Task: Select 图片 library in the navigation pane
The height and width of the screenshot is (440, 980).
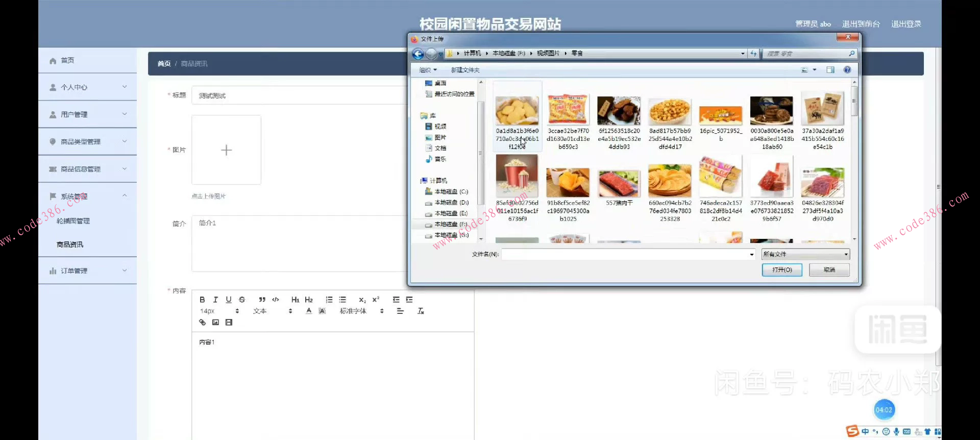Action: [435, 137]
